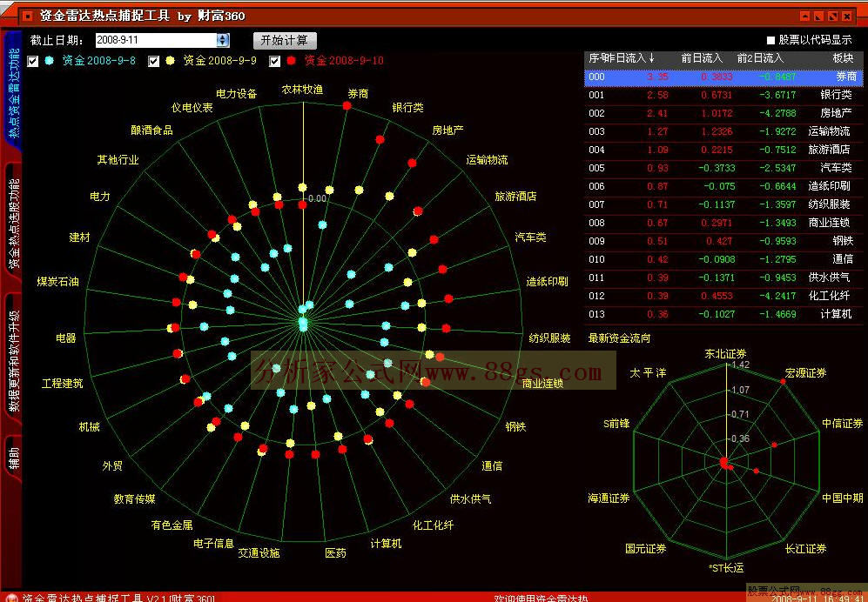Viewport: 868px width, 602px height.
Task: Click the *ST长运 label in small radar
Action: [x=726, y=568]
